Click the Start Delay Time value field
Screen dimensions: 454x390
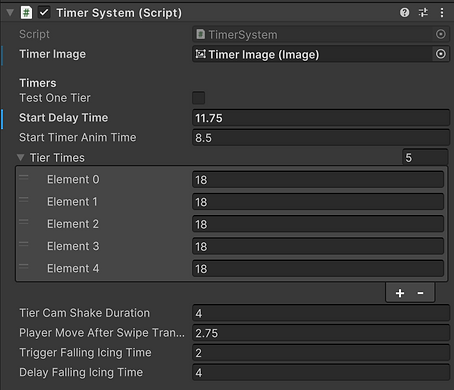321,118
